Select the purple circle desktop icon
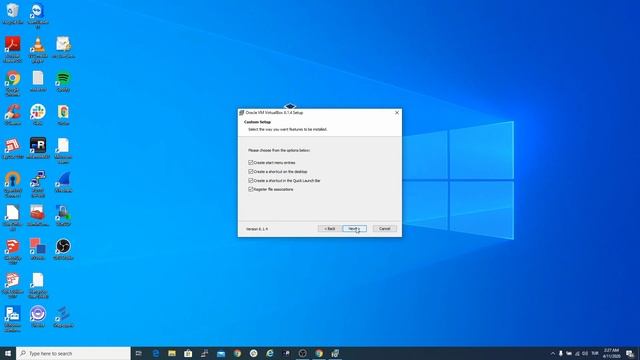The image size is (640, 360). coord(38,316)
